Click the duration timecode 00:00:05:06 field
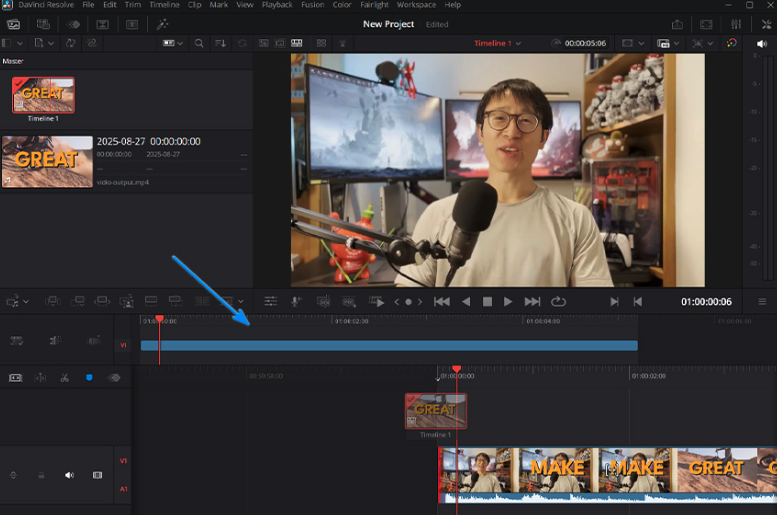Image resolution: width=777 pixels, height=515 pixels. pyautogui.click(x=585, y=44)
